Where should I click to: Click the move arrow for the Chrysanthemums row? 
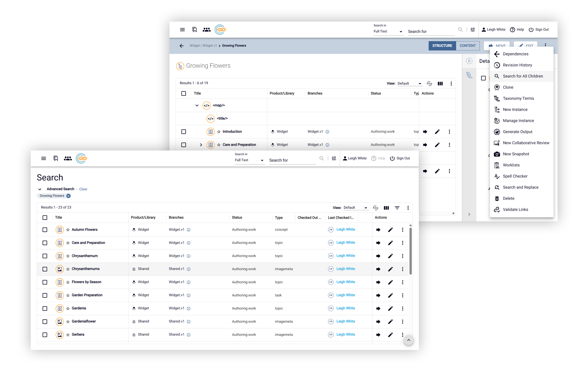click(x=378, y=269)
